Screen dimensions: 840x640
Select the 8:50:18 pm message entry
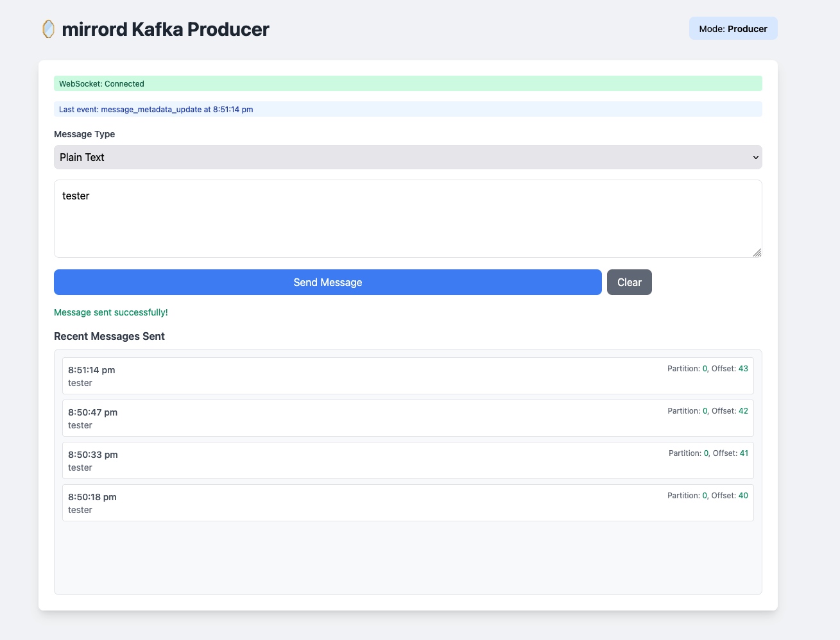pos(407,503)
